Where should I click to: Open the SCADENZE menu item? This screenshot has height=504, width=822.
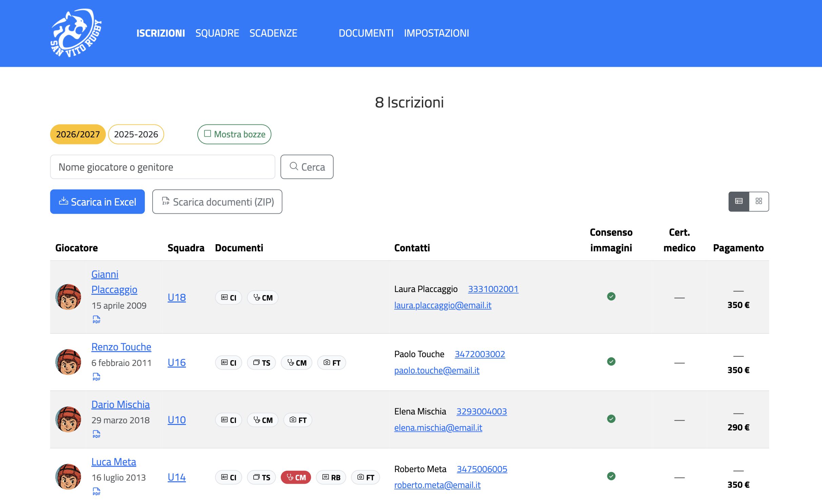point(273,33)
